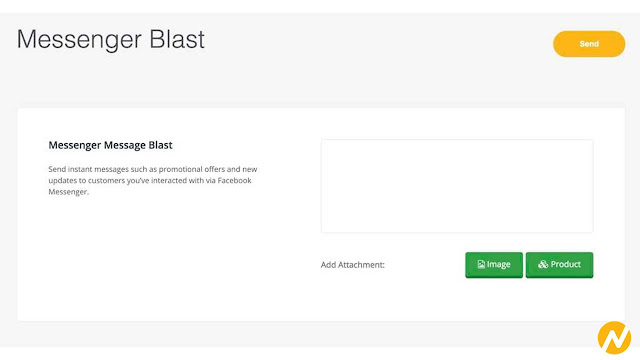Viewport: 640px width, 360px height.
Task: Click "updates to customers" description line
Action: pyautogui.click(x=150, y=180)
